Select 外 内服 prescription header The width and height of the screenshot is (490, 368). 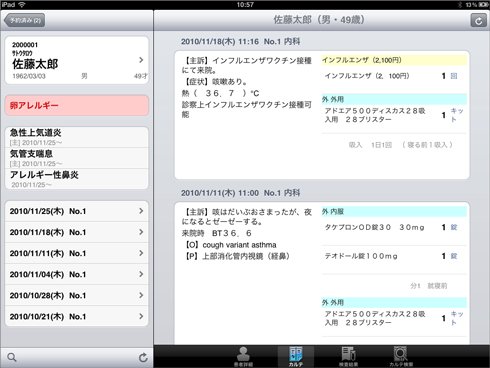394,211
